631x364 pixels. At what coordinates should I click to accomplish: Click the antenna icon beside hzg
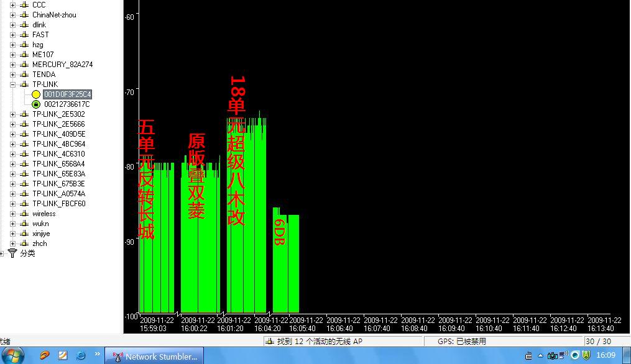[x=24, y=45]
